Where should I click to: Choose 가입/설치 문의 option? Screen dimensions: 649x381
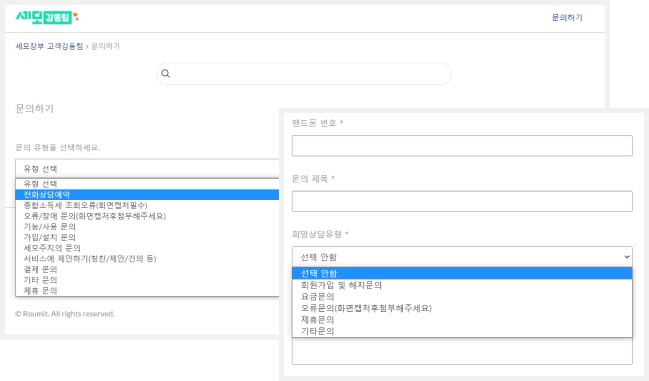[x=147, y=237]
